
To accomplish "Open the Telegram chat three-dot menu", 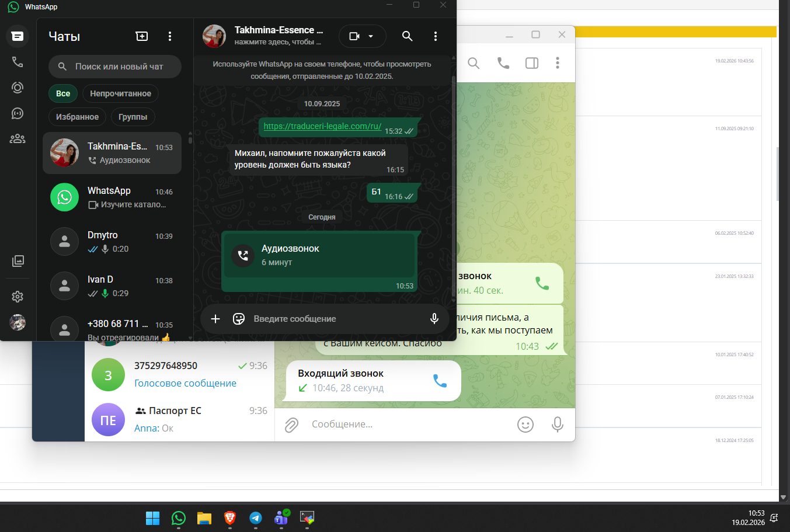I will [x=558, y=63].
